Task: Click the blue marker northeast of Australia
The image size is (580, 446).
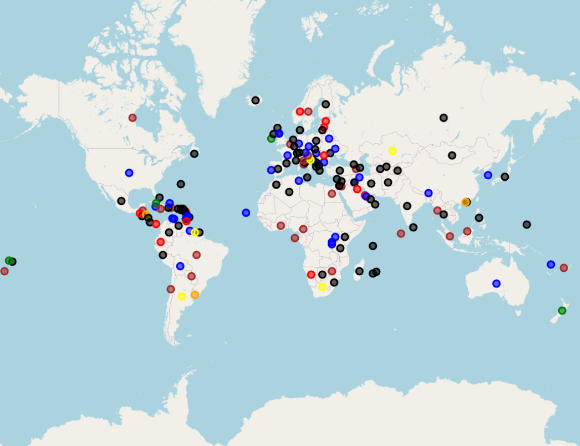Action: 551,264
